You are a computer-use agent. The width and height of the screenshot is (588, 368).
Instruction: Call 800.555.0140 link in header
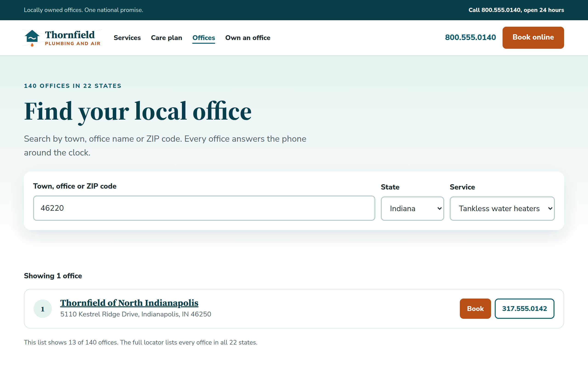[470, 37]
